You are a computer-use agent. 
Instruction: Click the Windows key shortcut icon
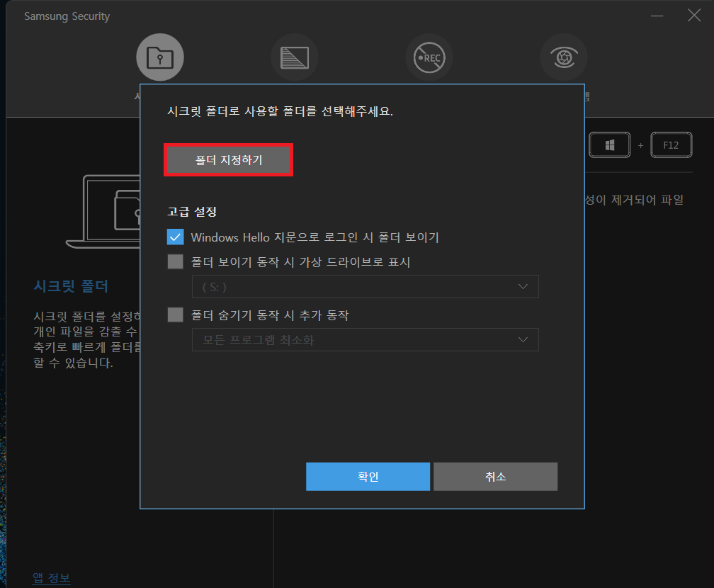coord(610,145)
